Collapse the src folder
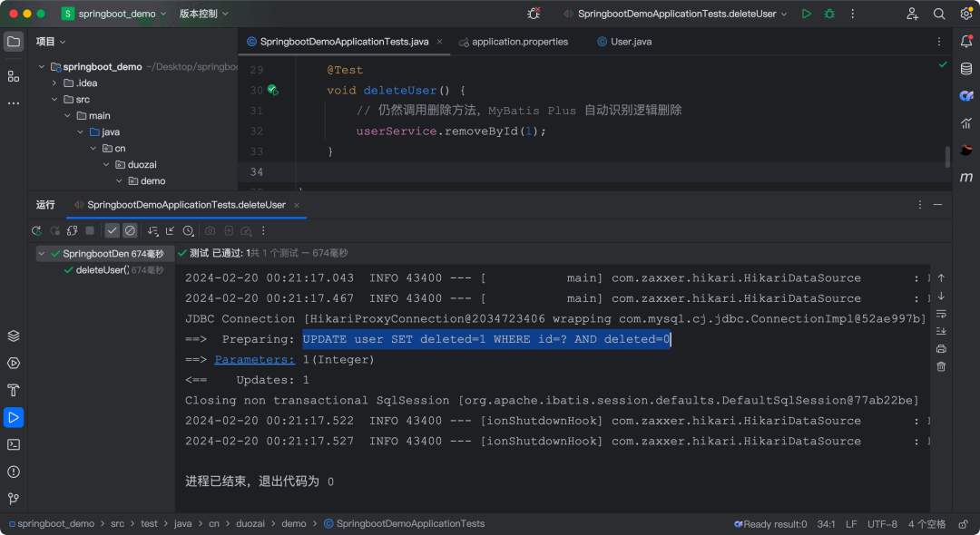 tap(54, 99)
